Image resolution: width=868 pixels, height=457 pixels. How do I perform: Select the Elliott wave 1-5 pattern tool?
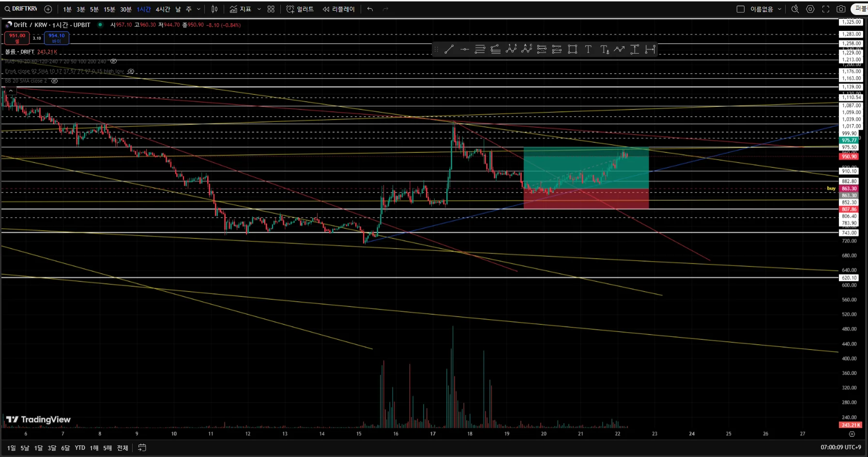click(511, 49)
